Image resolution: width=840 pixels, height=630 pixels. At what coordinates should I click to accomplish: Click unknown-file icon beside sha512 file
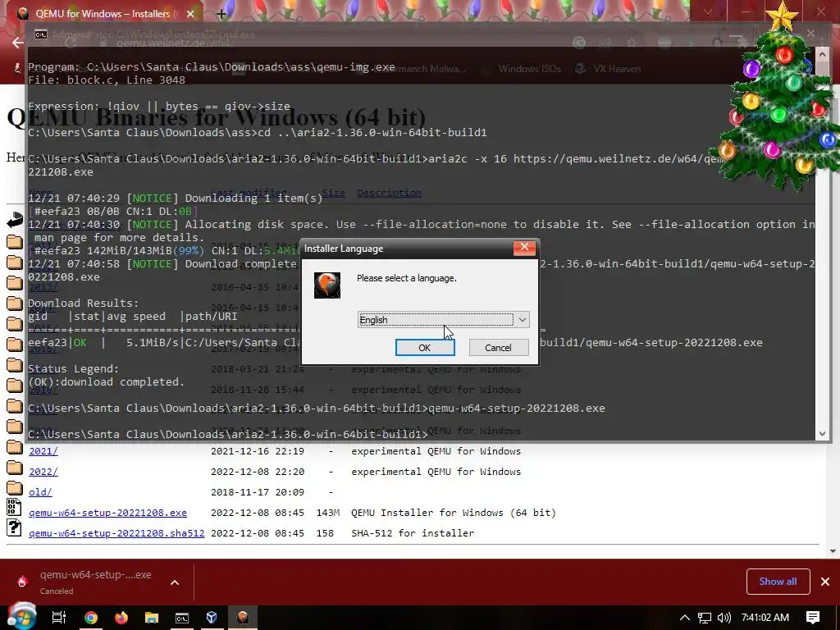pos(14,527)
